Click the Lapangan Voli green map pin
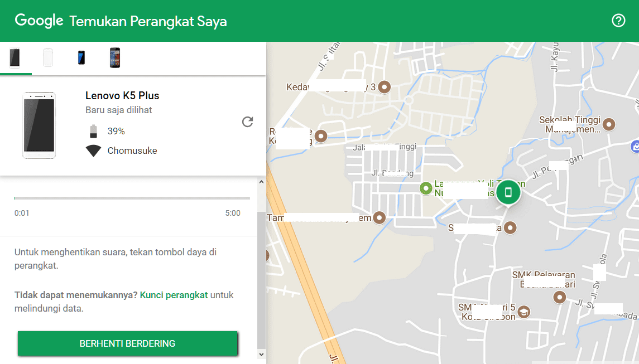 click(426, 188)
